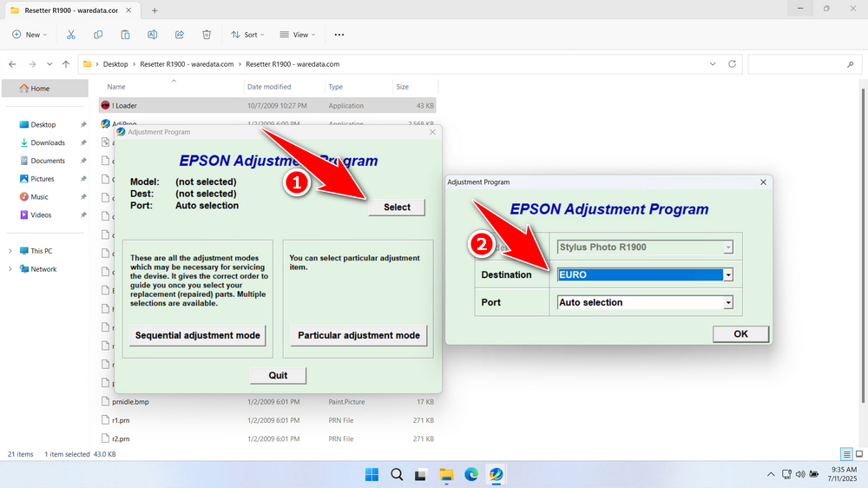
Task: Close the main Adjustment Program window
Action: click(432, 132)
